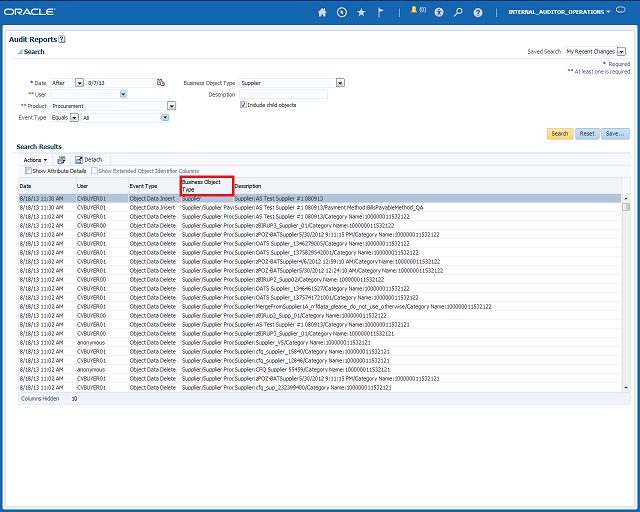The height and width of the screenshot is (512, 640).
Task: Select row with CFQ Supplier 55459
Action: click(320, 370)
